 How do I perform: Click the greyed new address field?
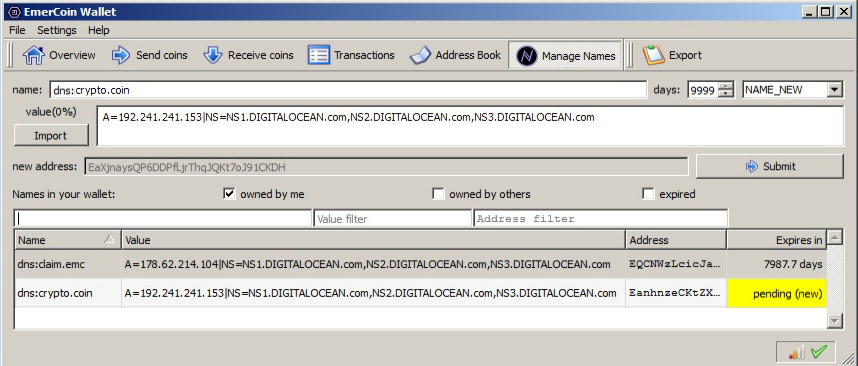coord(386,166)
